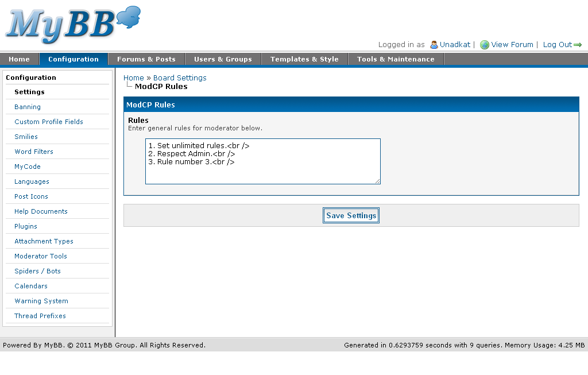Go to Warning System

pos(41,301)
